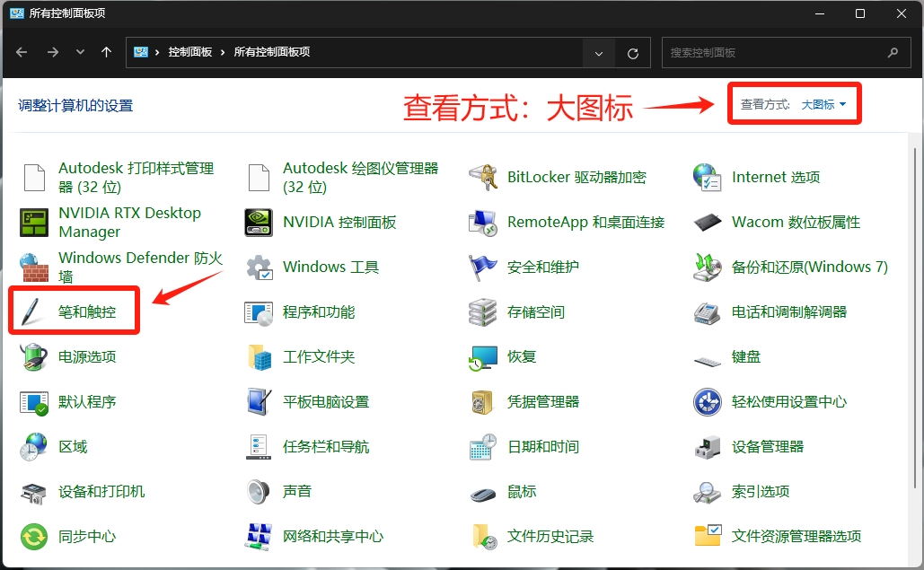The width and height of the screenshot is (924, 570).
Task: Open the 任务栏和导航 icon
Action: tap(259, 447)
